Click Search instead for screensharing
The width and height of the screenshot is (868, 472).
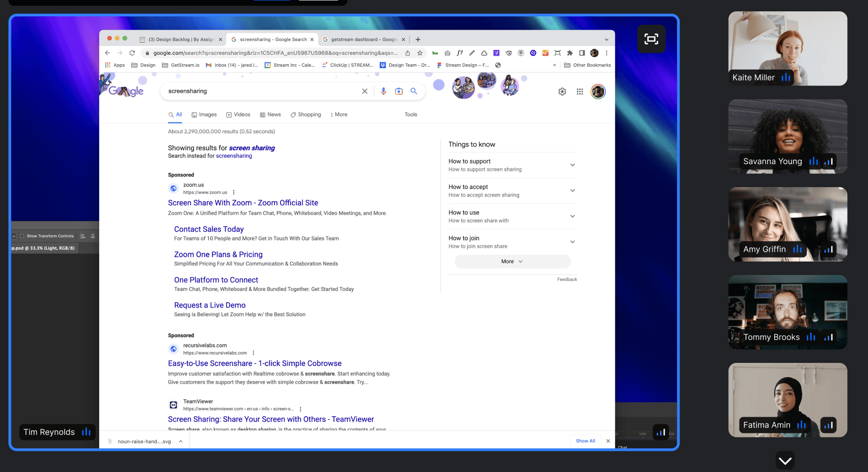pos(234,156)
